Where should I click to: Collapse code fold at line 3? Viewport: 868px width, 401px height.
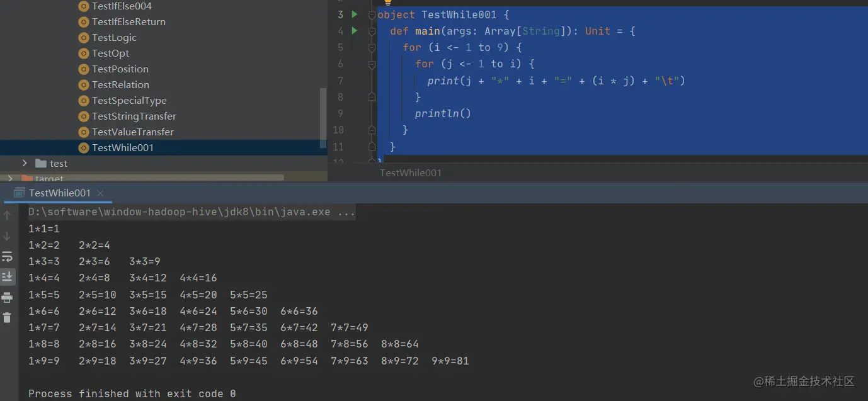point(372,14)
